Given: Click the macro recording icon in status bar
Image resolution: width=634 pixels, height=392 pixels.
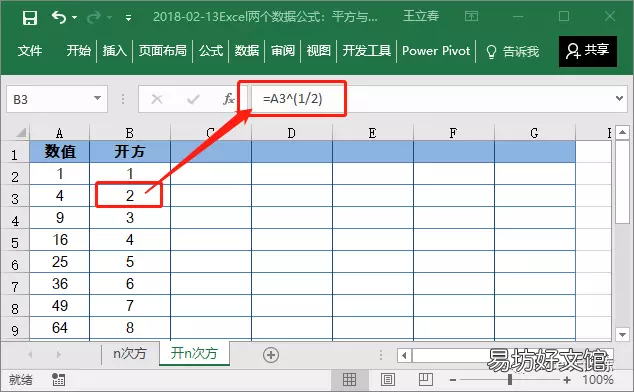Looking at the screenshot, I should click(x=59, y=379).
